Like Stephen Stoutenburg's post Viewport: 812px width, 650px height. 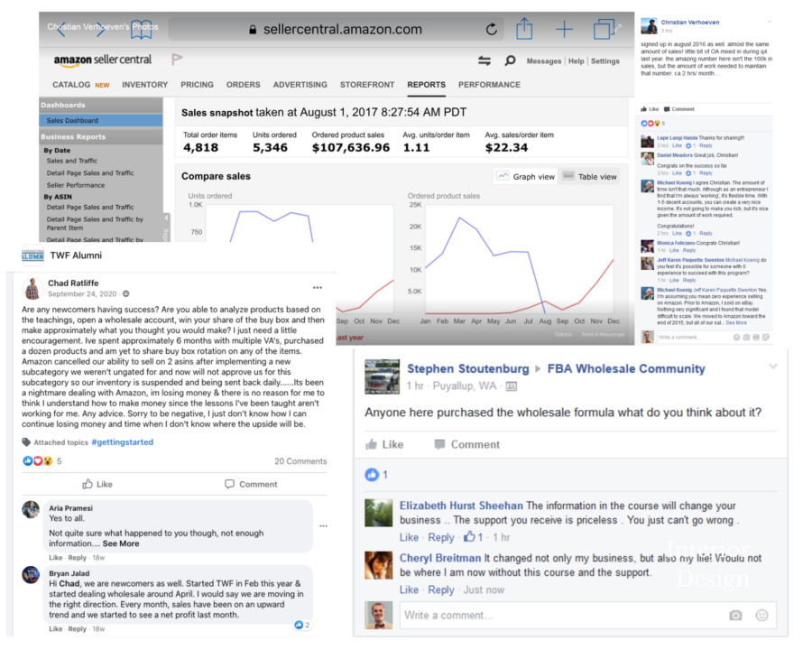[x=384, y=444]
